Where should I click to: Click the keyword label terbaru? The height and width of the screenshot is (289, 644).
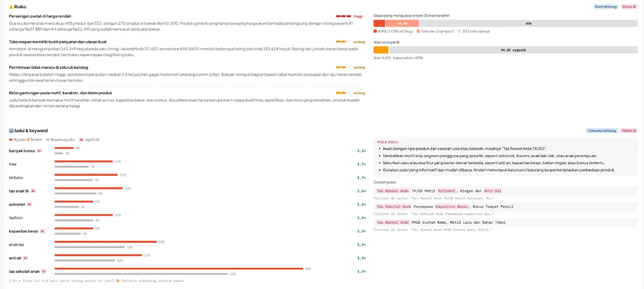(x=16, y=178)
